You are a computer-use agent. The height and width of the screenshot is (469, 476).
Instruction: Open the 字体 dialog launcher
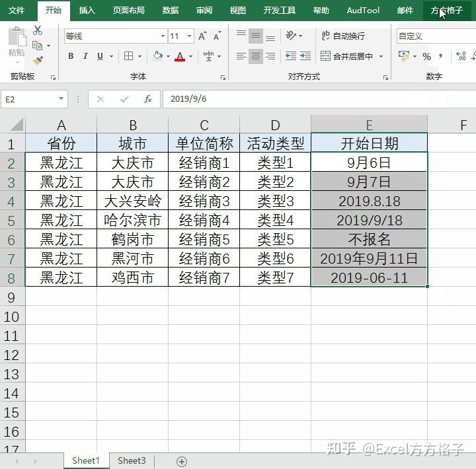(223, 78)
